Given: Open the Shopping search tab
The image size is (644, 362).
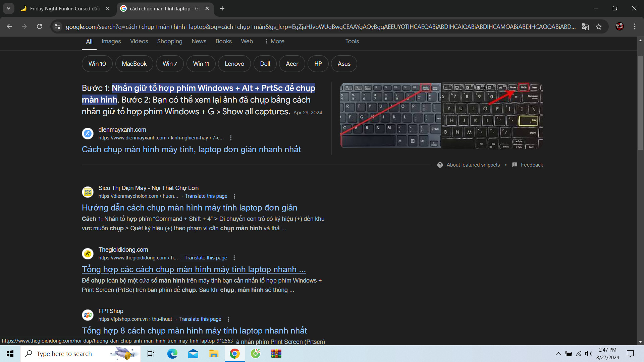Looking at the screenshot, I should pyautogui.click(x=170, y=41).
